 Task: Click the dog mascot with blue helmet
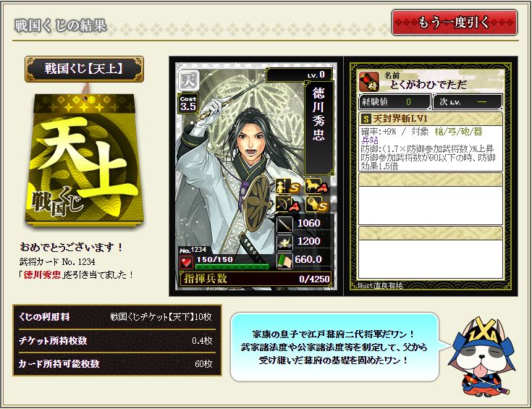click(x=481, y=355)
